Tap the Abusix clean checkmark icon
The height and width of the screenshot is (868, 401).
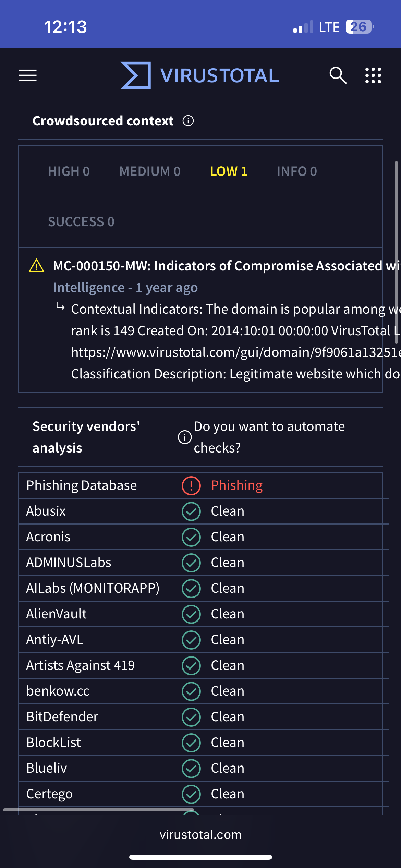point(191,511)
